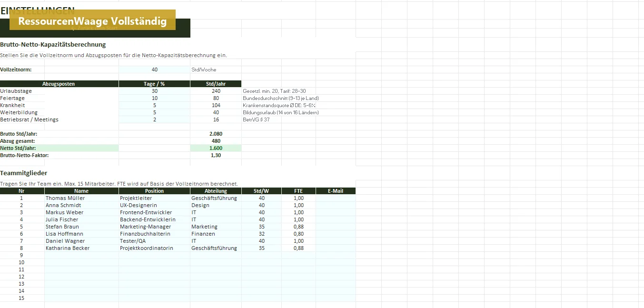Select the Urlaubstage Std/Jahr value 240
This screenshot has height=308, width=644.
[216, 91]
